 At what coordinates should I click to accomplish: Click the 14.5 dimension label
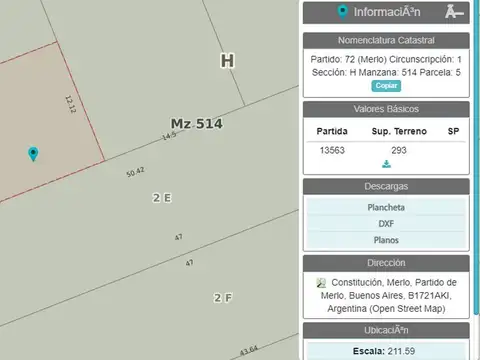pyautogui.click(x=169, y=136)
